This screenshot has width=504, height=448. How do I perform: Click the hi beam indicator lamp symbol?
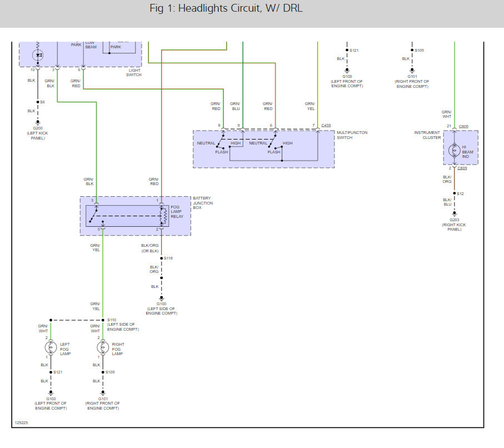click(x=454, y=150)
